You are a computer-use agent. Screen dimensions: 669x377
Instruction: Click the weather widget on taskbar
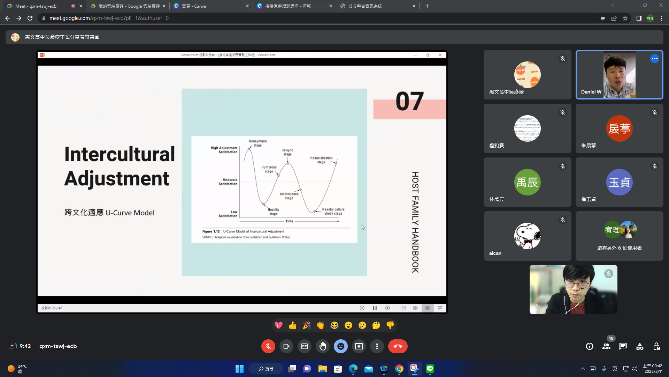point(17,368)
